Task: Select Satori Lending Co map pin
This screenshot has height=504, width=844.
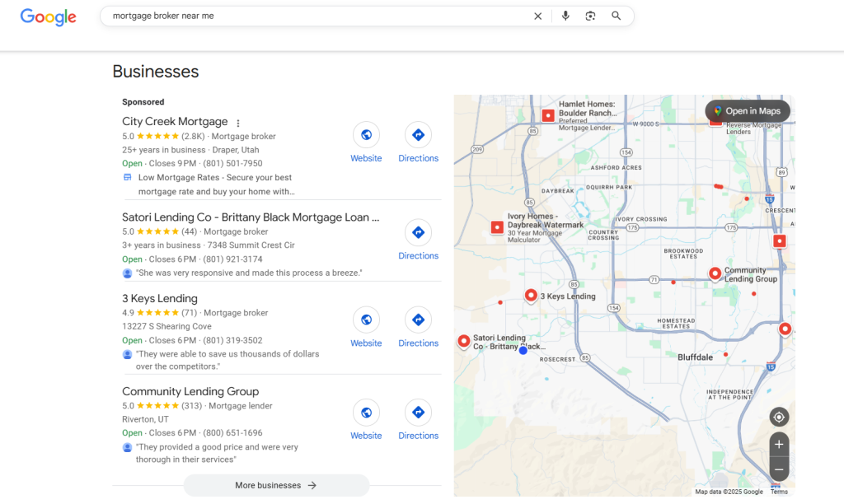Action: 463,341
